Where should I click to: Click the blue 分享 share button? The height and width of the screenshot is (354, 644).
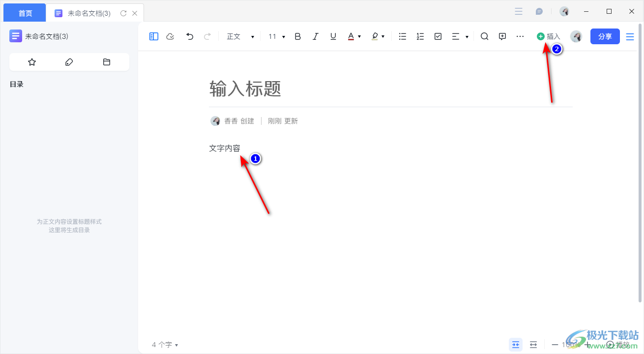(x=605, y=36)
